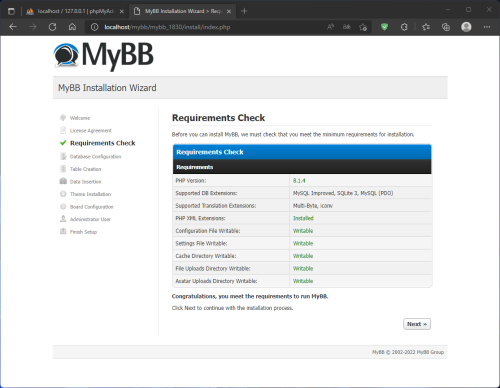The height and width of the screenshot is (388, 500).
Task: Select the License Agreement step label
Action: (x=91, y=131)
